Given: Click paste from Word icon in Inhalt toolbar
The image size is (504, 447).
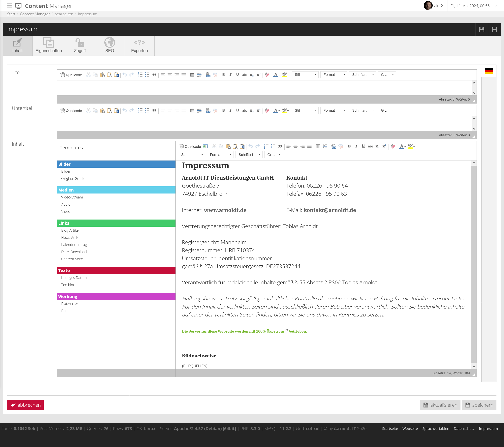Looking at the screenshot, I should coord(242,146).
